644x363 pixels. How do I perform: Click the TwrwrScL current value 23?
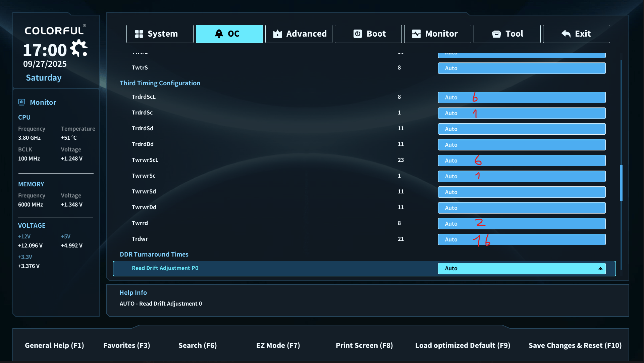(401, 160)
